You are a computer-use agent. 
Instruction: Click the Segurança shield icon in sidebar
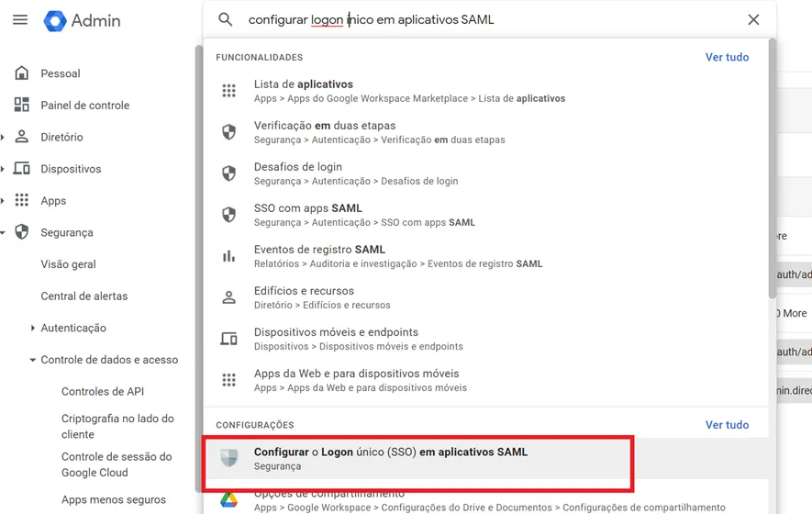pos(22,231)
